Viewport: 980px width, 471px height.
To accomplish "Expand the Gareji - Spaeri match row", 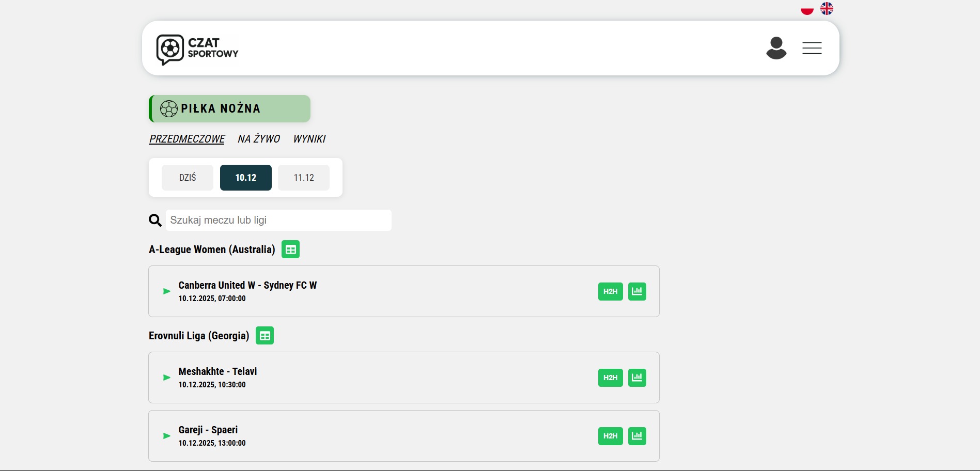I will tap(167, 436).
